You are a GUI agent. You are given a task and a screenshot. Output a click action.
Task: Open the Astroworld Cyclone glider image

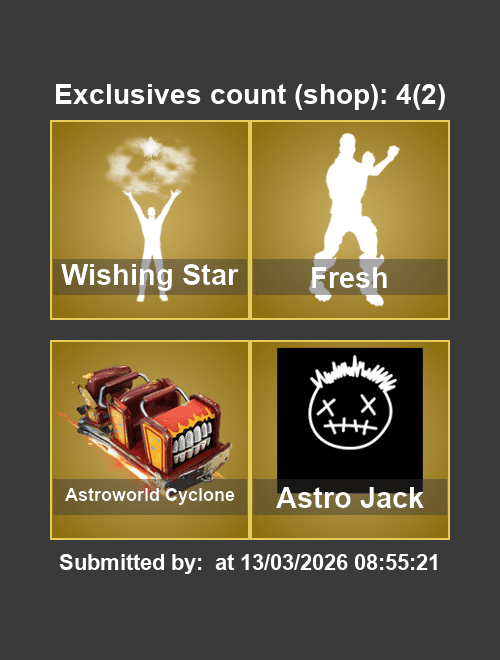pyautogui.click(x=149, y=427)
